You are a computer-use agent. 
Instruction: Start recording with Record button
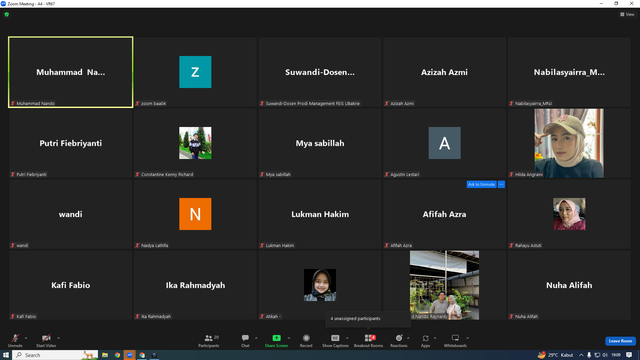306,340
